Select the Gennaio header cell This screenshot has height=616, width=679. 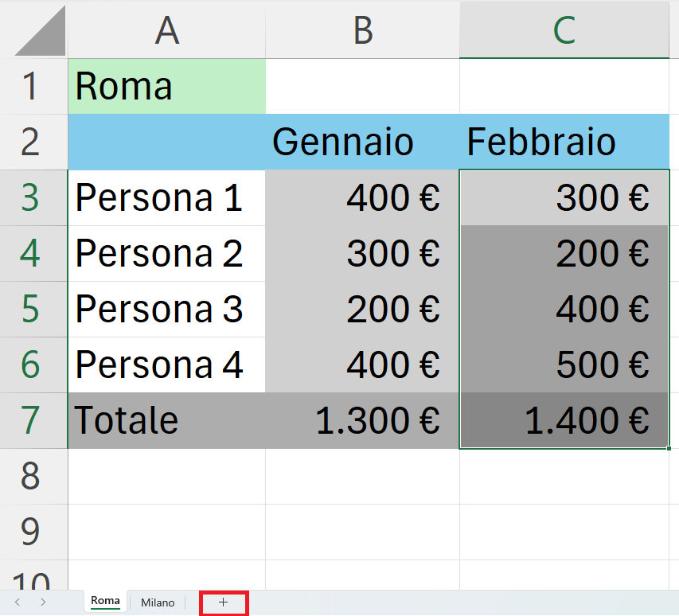(x=362, y=142)
